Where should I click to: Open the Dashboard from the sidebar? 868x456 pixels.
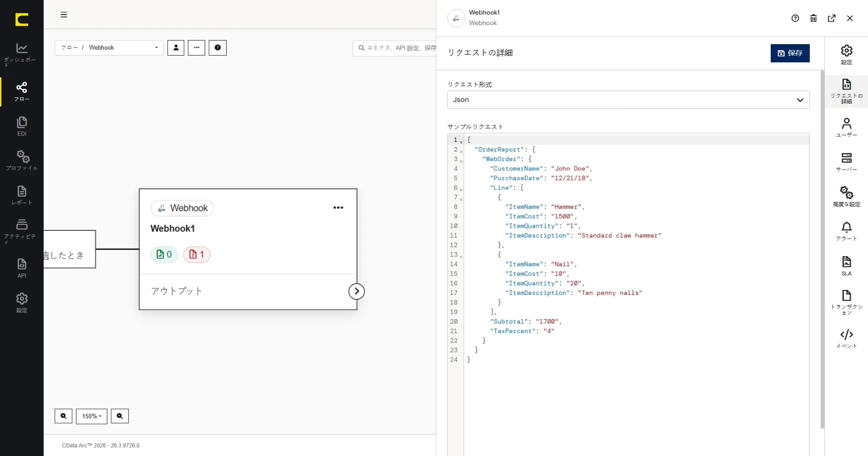[x=22, y=54]
